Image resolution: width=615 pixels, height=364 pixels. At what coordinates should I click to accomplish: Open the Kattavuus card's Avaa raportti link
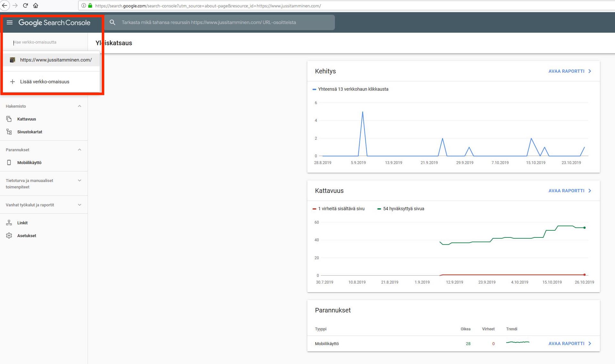coord(569,191)
